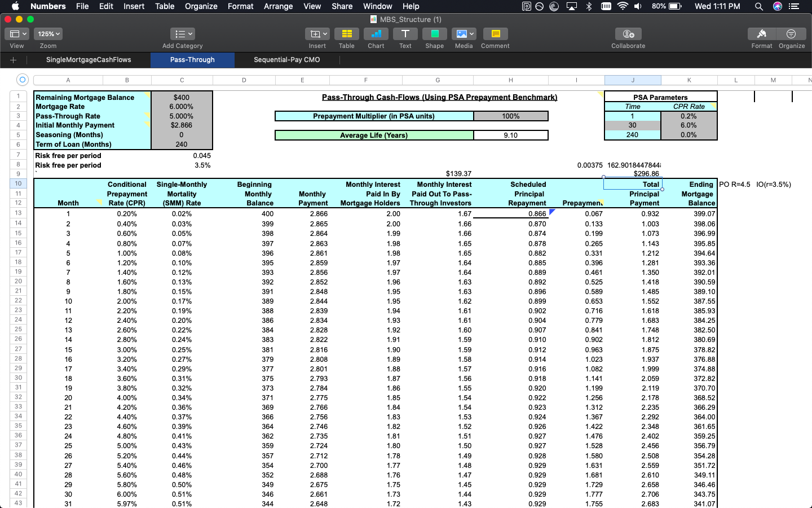
Task: Select the Mortgage Rate 6.000% cell
Action: pos(182,107)
